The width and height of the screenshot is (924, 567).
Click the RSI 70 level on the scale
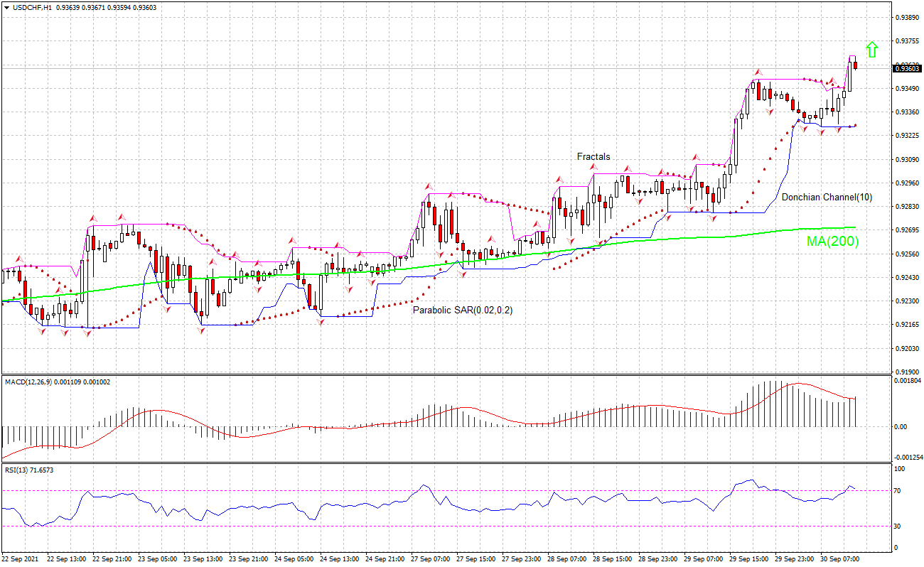[898, 491]
